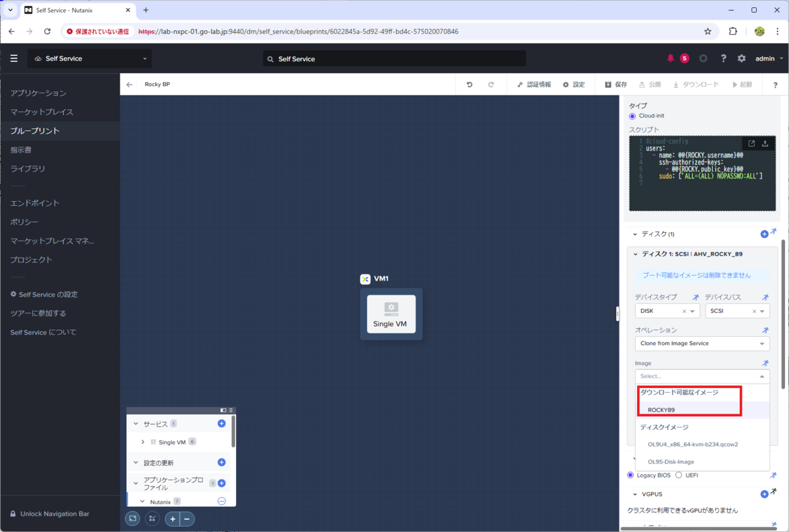Select Legacy BIOS boot option
The width and height of the screenshot is (789, 532).
pyautogui.click(x=631, y=475)
